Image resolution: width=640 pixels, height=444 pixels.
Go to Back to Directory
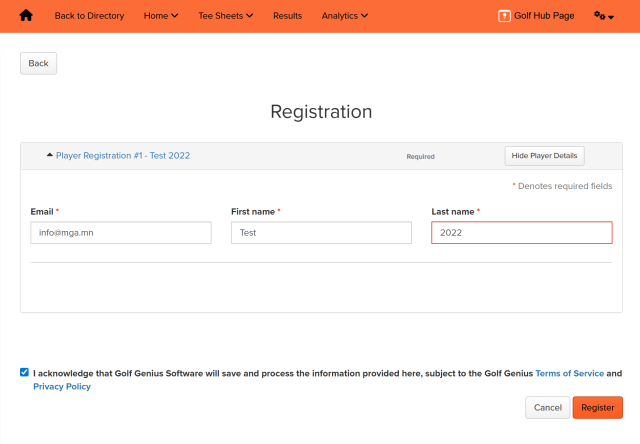click(89, 16)
